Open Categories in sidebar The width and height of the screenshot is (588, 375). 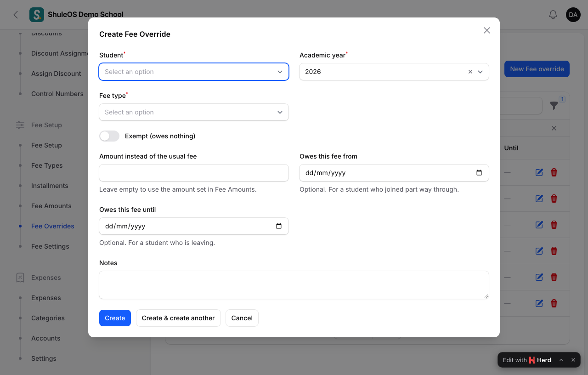pos(48,318)
